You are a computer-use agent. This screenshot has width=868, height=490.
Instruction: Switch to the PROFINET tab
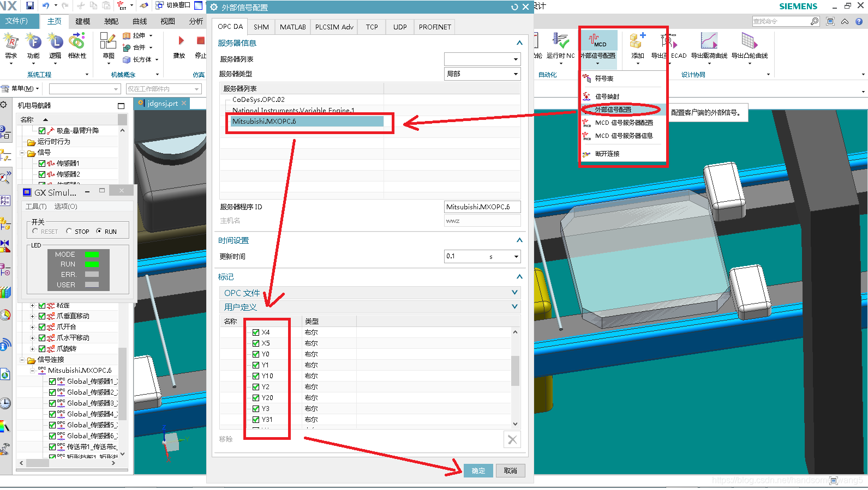[x=435, y=27]
